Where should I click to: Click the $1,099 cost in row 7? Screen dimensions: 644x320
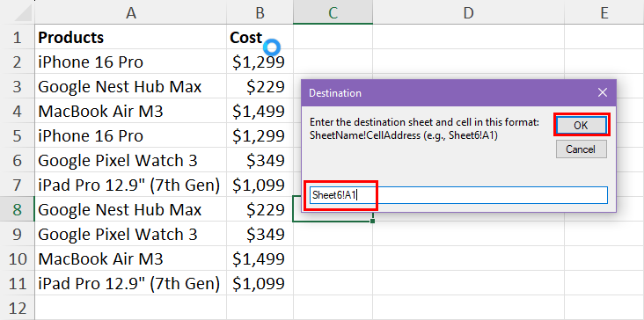click(x=260, y=185)
